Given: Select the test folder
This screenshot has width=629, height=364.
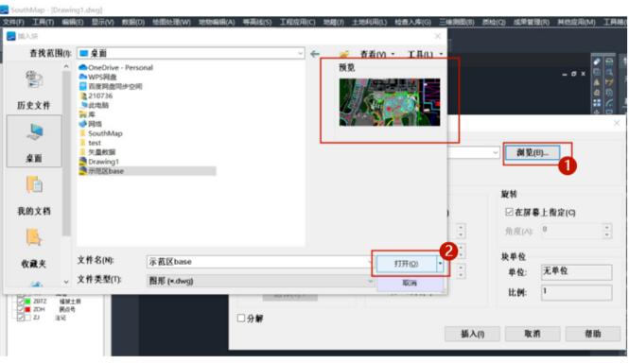Looking at the screenshot, I should tap(90, 143).
